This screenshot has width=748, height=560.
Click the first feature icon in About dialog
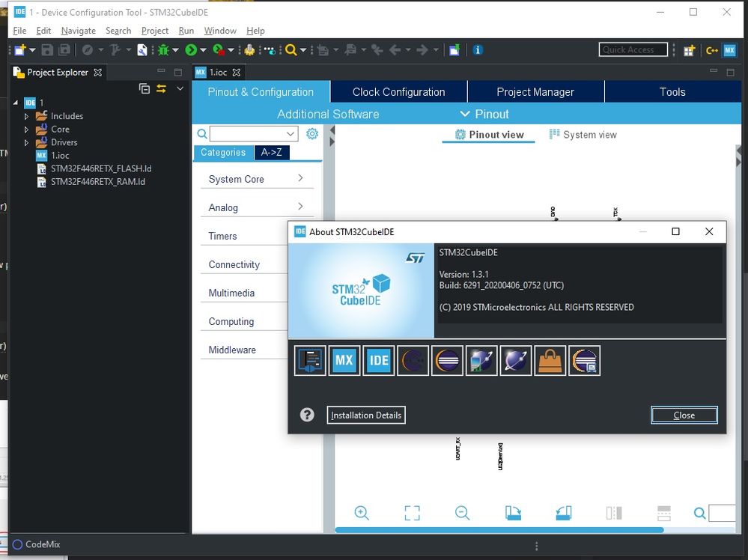[309, 360]
